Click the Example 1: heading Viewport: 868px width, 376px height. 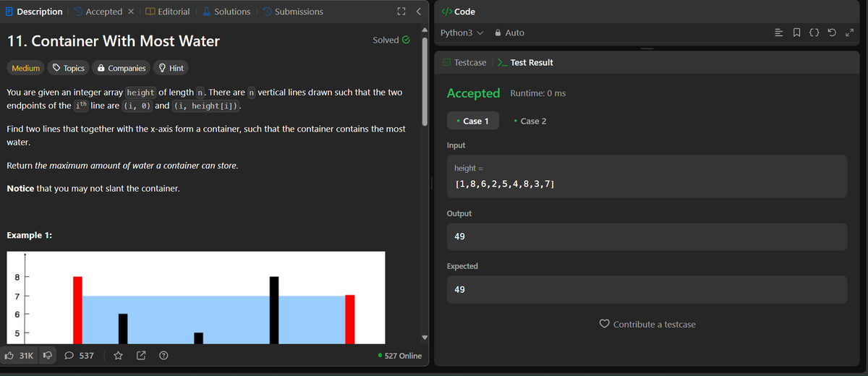coord(29,236)
